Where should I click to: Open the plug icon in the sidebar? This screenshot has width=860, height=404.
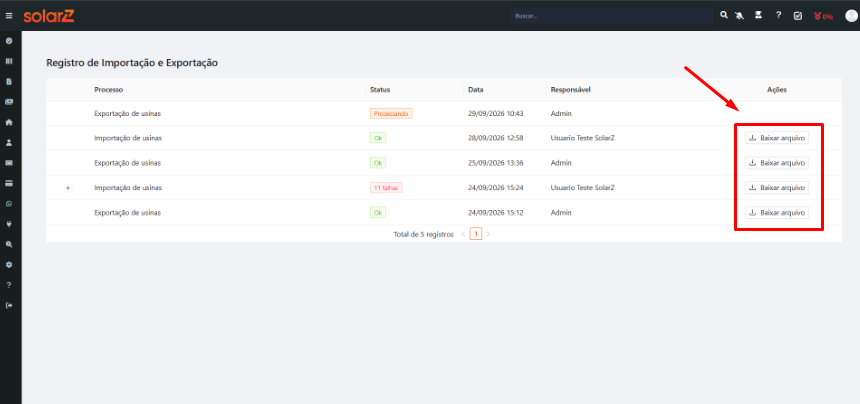(x=9, y=224)
